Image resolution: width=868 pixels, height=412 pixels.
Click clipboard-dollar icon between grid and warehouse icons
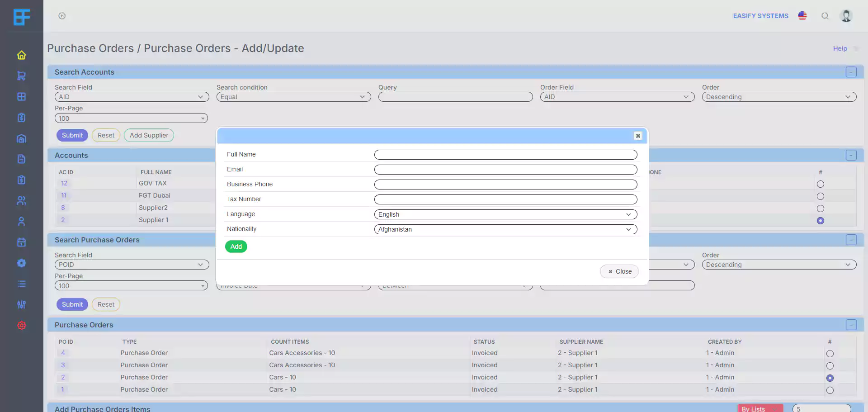click(21, 118)
